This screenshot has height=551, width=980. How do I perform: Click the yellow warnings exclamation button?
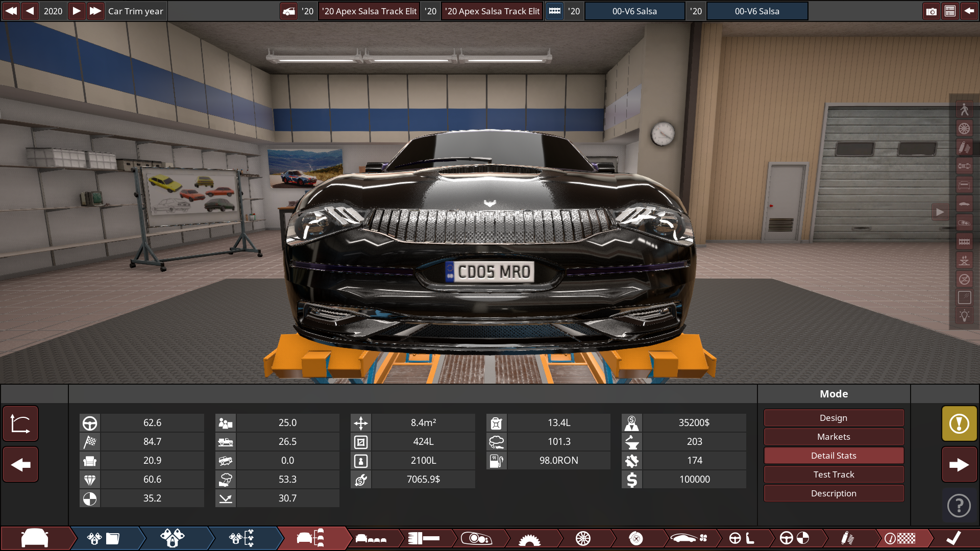click(959, 423)
